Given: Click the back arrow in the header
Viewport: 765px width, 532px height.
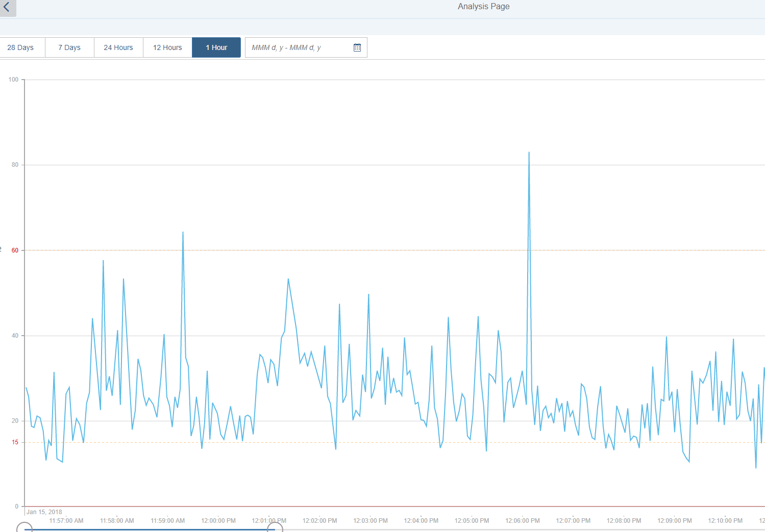Looking at the screenshot, I should [x=7, y=7].
